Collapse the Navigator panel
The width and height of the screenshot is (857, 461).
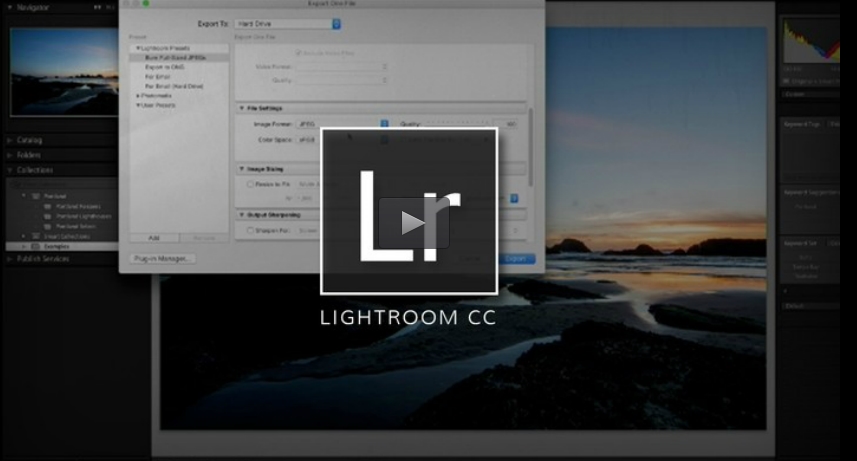click(x=10, y=8)
